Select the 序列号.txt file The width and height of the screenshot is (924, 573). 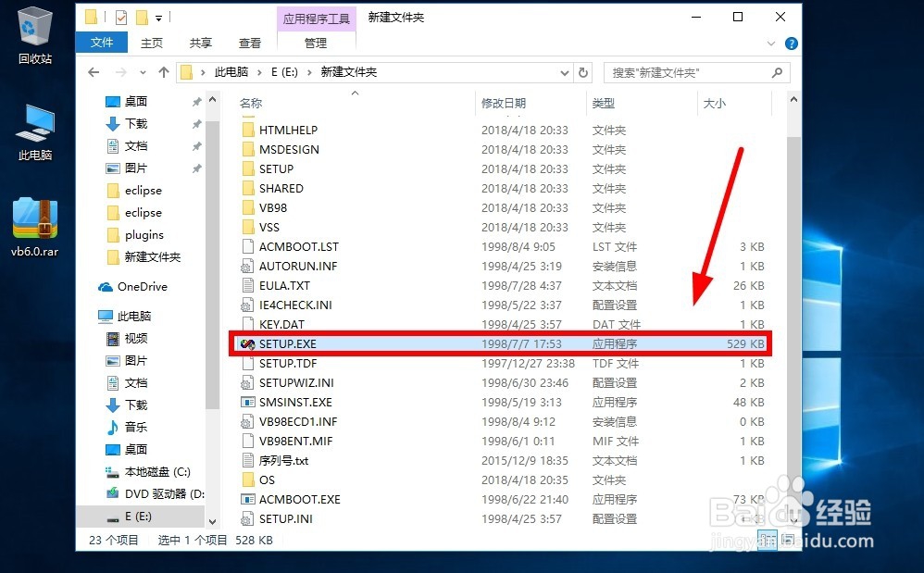click(283, 460)
